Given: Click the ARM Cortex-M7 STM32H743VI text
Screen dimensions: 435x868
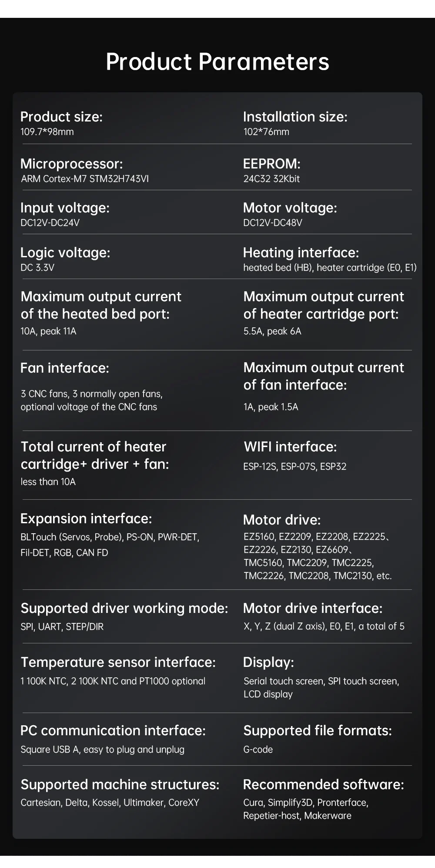Looking at the screenshot, I should tap(85, 179).
